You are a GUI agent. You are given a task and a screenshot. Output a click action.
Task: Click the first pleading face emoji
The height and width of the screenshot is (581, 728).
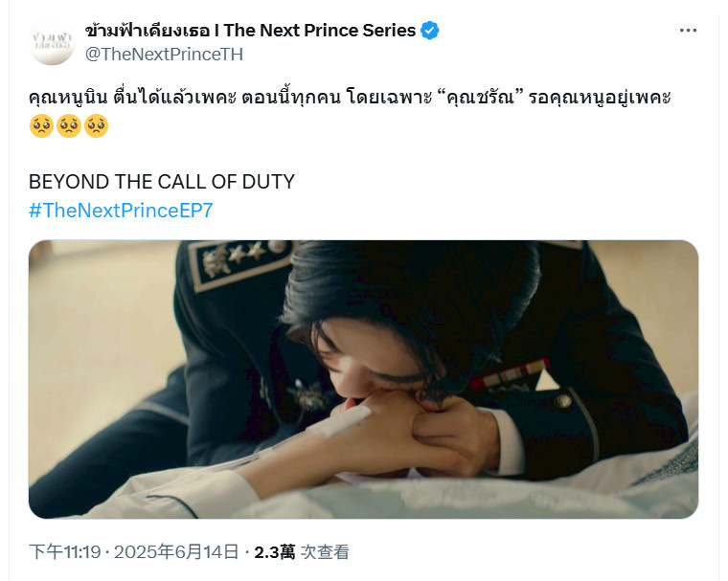pos(41,125)
